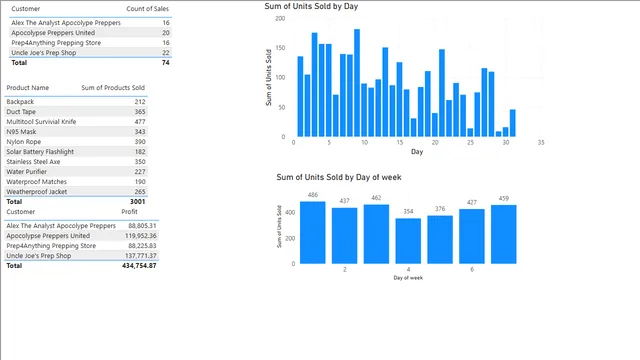
Task: Select the Duct Tape product row
Action: pyautogui.click(x=76, y=111)
